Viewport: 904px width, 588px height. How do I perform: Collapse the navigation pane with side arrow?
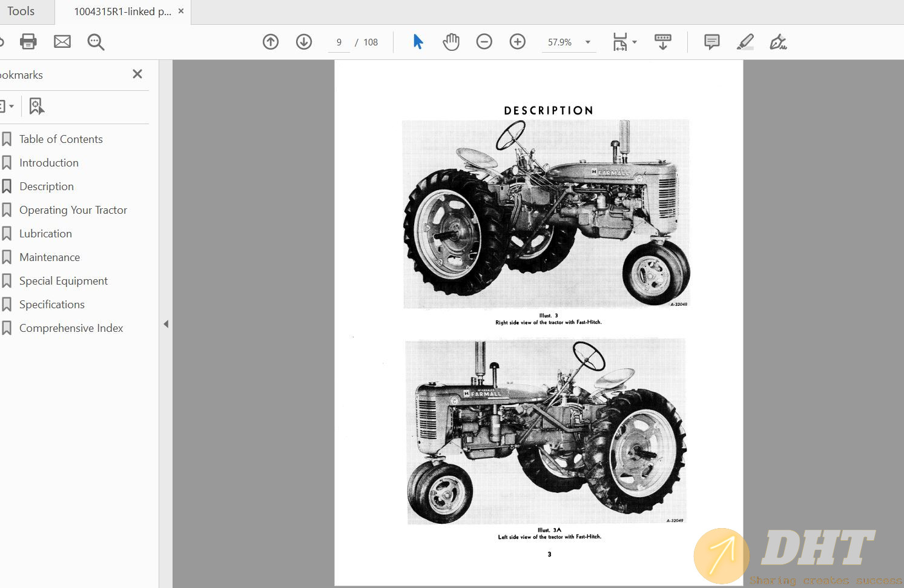(166, 324)
